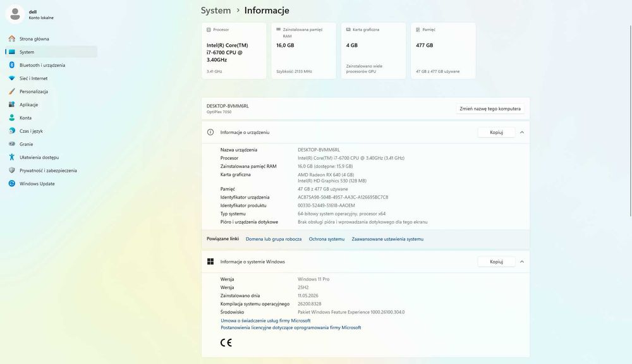Open the Karta graficzna 4 GB card
This screenshot has width=632, height=364.
click(374, 51)
